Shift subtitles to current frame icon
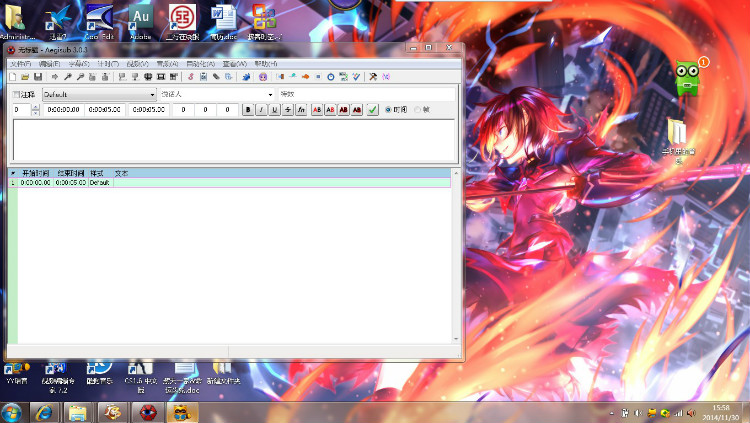Screen dimensions: 750x423 point(174,77)
